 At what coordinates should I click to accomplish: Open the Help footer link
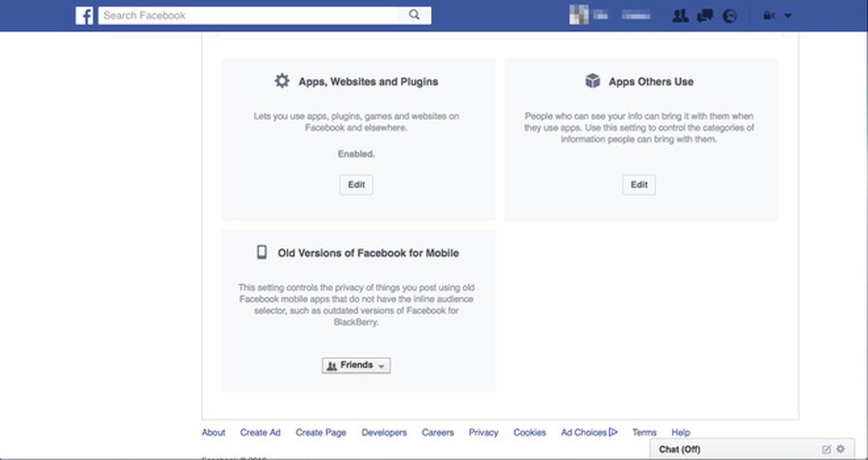(680, 432)
